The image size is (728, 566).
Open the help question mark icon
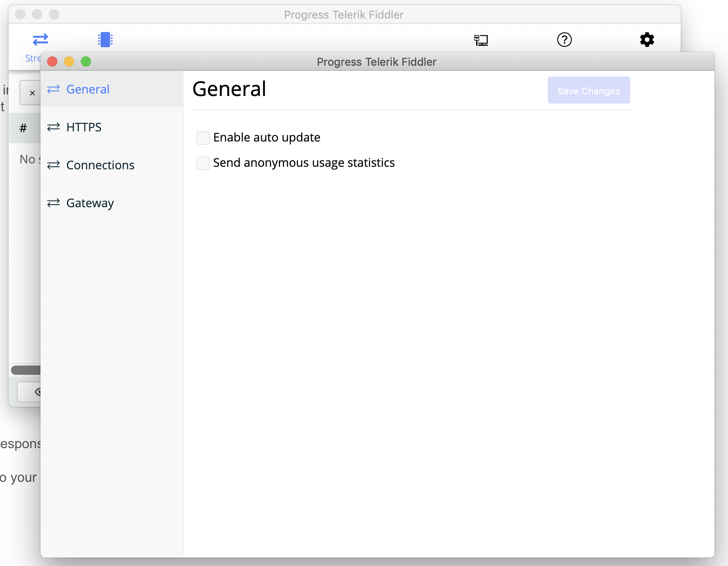click(564, 40)
